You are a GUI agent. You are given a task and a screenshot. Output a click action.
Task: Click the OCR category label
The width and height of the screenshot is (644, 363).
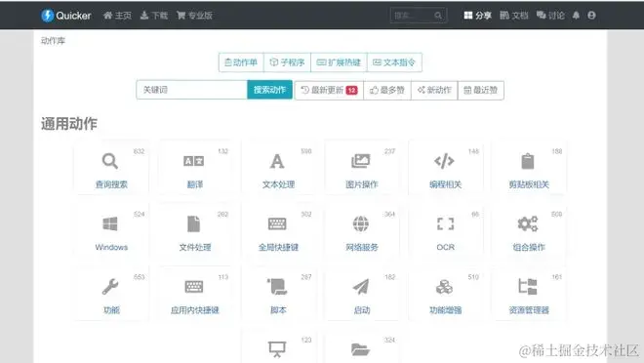coord(446,247)
